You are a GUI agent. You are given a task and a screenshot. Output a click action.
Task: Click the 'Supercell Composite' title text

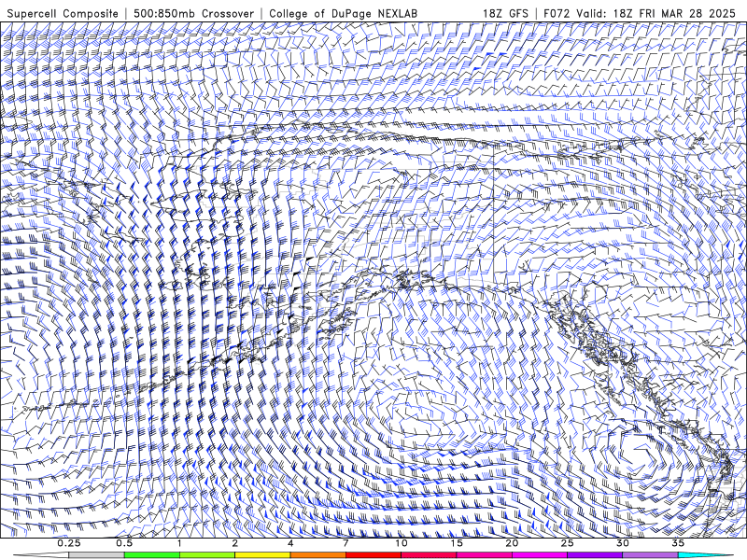coord(63,13)
